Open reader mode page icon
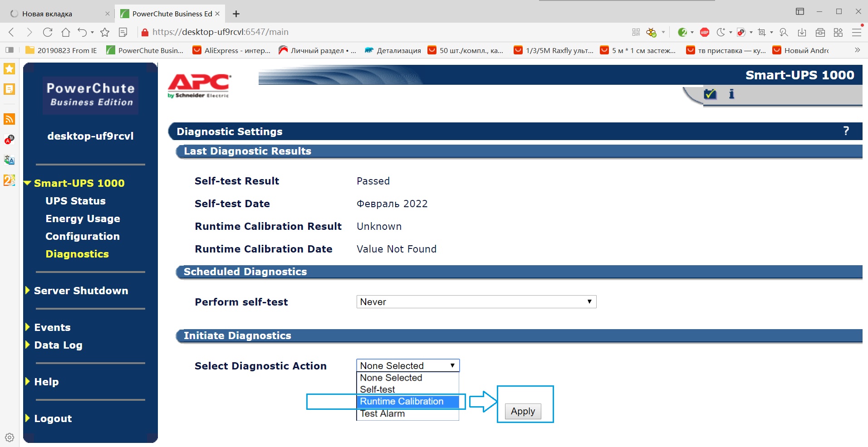 123,32
